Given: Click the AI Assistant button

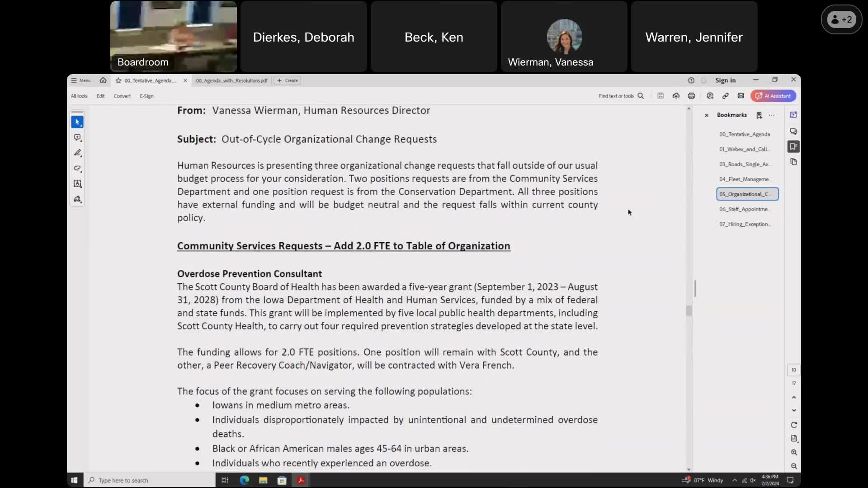Looking at the screenshot, I should pos(773,96).
